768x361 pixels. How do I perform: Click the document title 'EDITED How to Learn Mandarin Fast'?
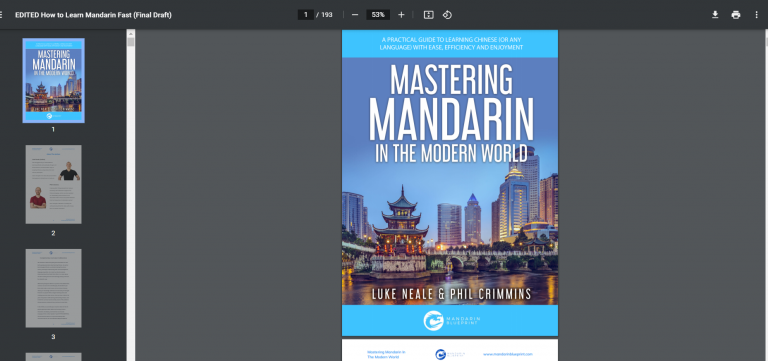pos(93,15)
